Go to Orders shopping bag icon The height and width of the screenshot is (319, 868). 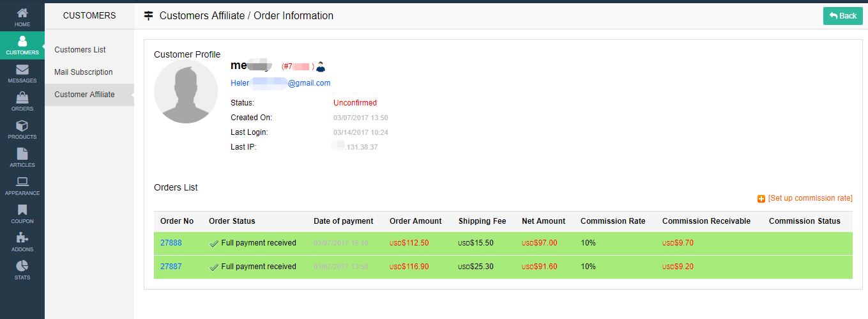coord(22,98)
